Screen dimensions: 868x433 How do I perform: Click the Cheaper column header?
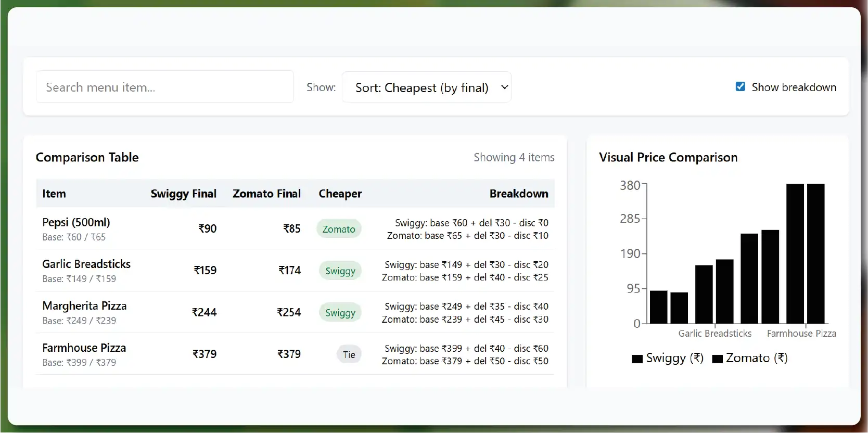pyautogui.click(x=340, y=194)
